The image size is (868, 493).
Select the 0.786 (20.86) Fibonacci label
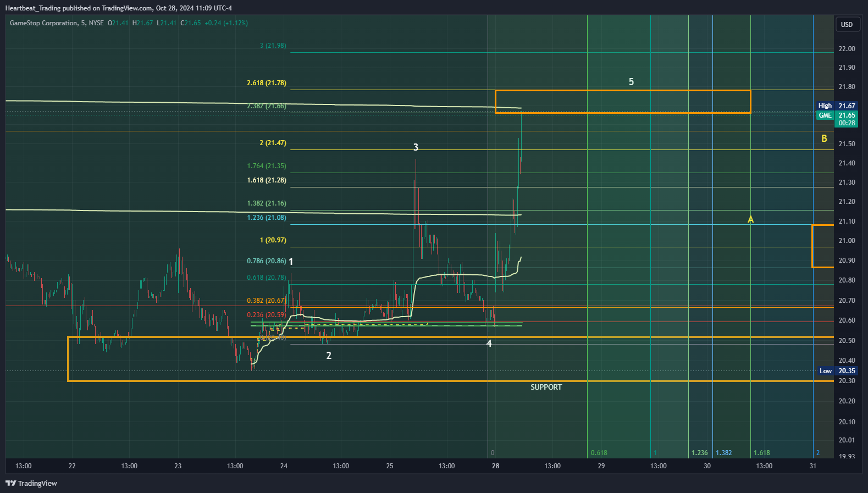tap(267, 261)
